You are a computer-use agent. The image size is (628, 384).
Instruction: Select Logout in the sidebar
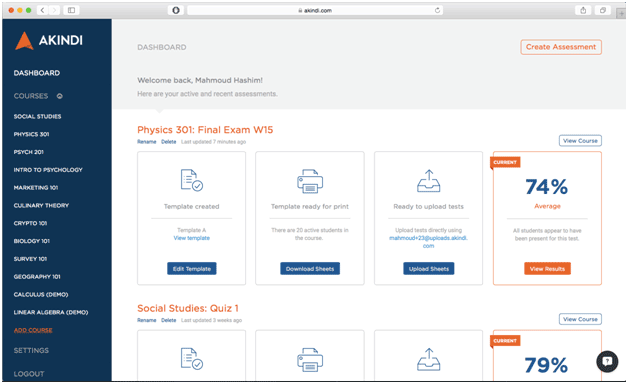[29, 374]
